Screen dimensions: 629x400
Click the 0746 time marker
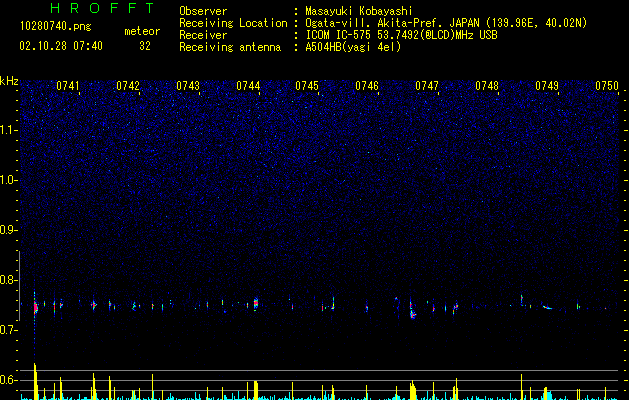367,86
